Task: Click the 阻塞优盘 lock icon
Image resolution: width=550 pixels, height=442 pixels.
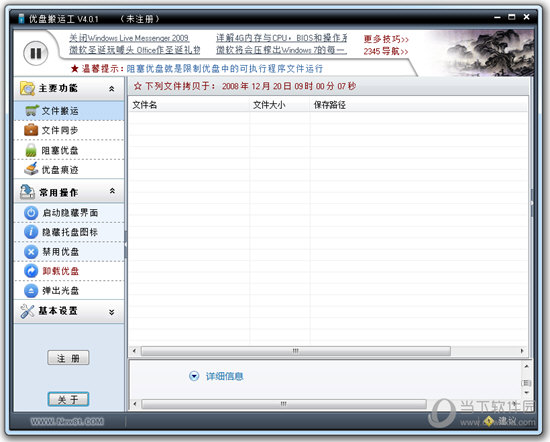Action: [31, 150]
